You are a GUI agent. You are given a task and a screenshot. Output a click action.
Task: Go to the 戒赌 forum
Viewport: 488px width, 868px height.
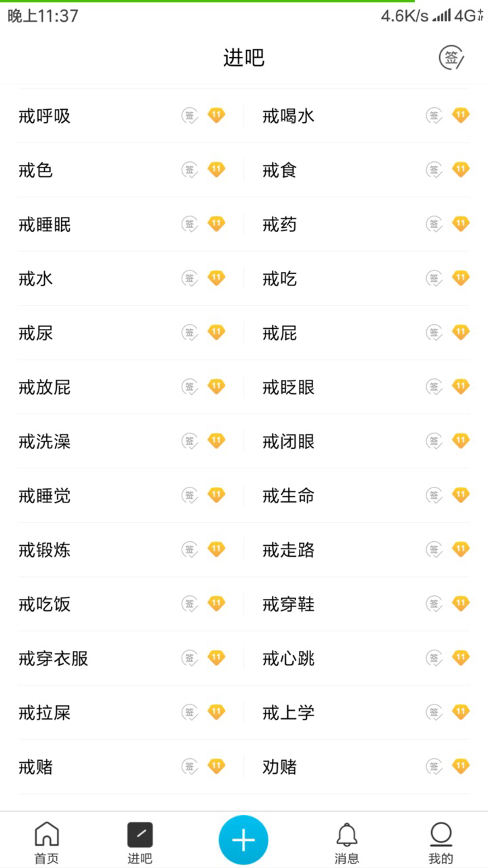pyautogui.click(x=36, y=767)
